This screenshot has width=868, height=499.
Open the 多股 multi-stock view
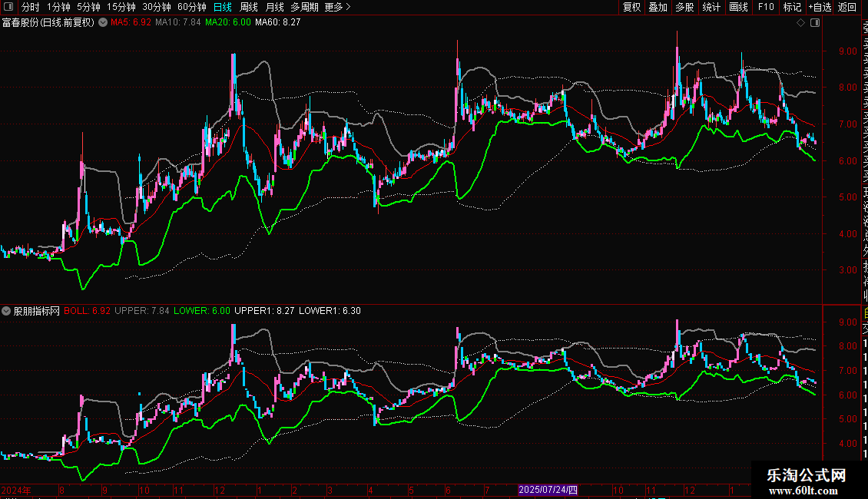point(684,7)
